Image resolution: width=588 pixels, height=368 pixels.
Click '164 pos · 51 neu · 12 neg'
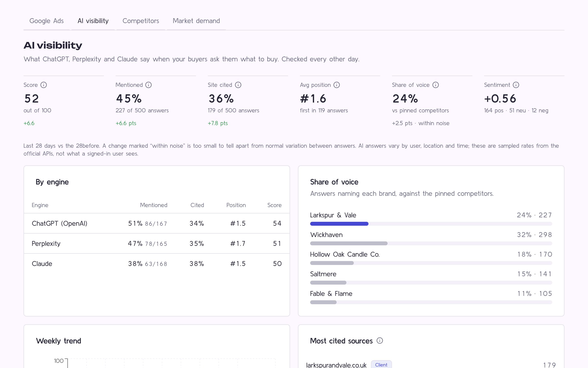coord(516,110)
